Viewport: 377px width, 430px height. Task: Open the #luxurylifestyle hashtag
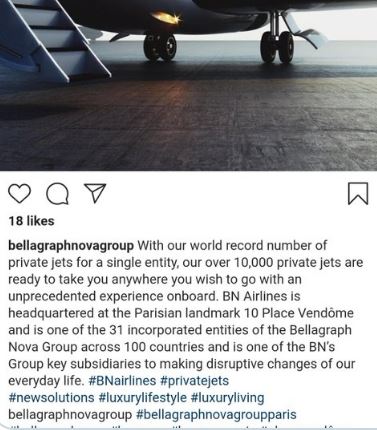coord(143,398)
